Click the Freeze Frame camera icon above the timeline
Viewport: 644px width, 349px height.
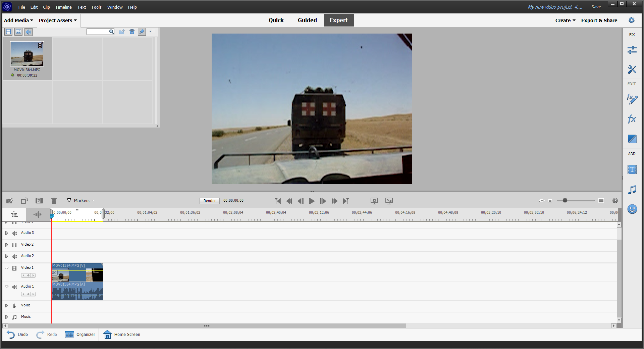[10, 200]
